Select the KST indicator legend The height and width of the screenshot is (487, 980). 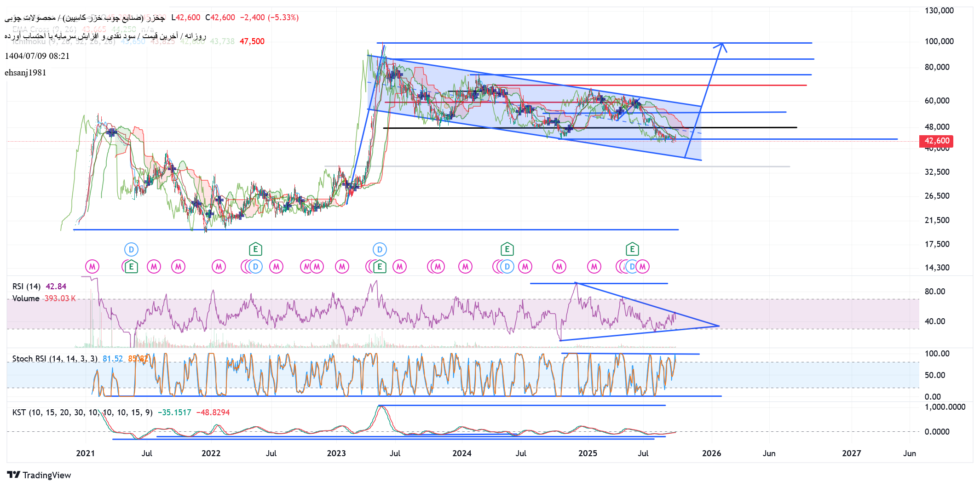click(82, 413)
